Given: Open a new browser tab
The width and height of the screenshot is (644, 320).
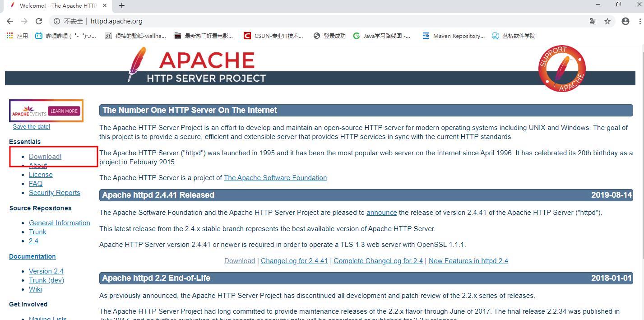Looking at the screenshot, I should pyautogui.click(x=122, y=5).
